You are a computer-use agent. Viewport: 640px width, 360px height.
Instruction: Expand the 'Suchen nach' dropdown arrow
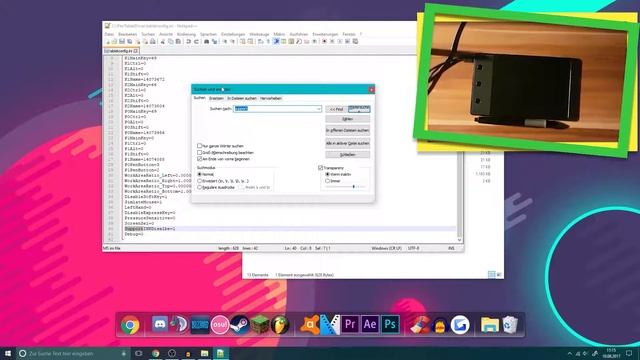319,109
